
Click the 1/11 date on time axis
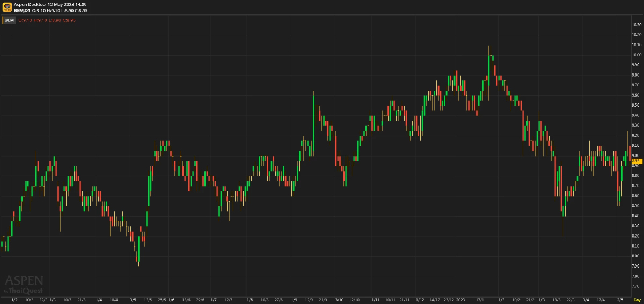click(x=376, y=299)
